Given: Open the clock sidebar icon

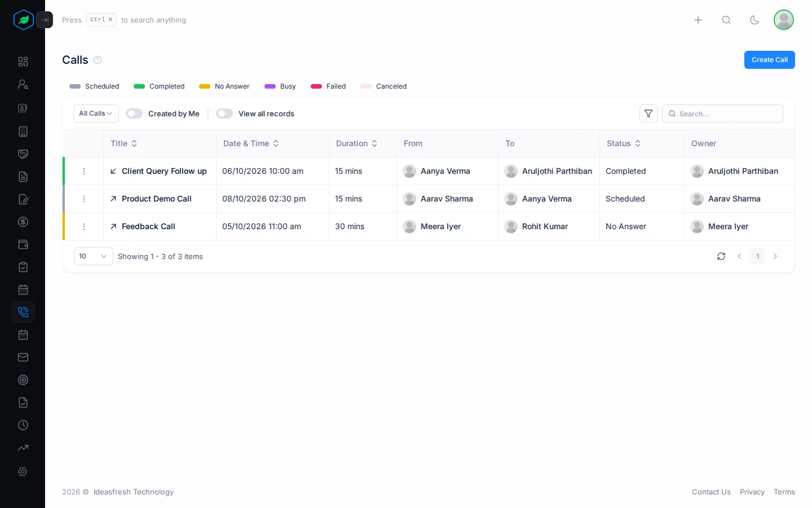Looking at the screenshot, I should click(x=23, y=425).
